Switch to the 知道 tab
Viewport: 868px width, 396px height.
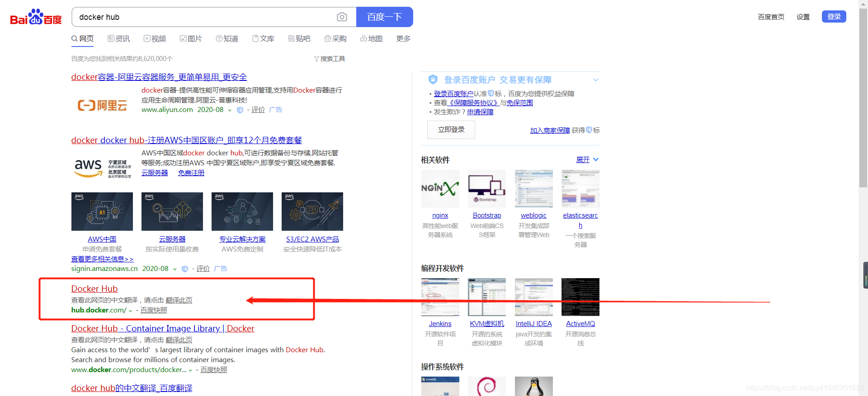click(x=227, y=39)
